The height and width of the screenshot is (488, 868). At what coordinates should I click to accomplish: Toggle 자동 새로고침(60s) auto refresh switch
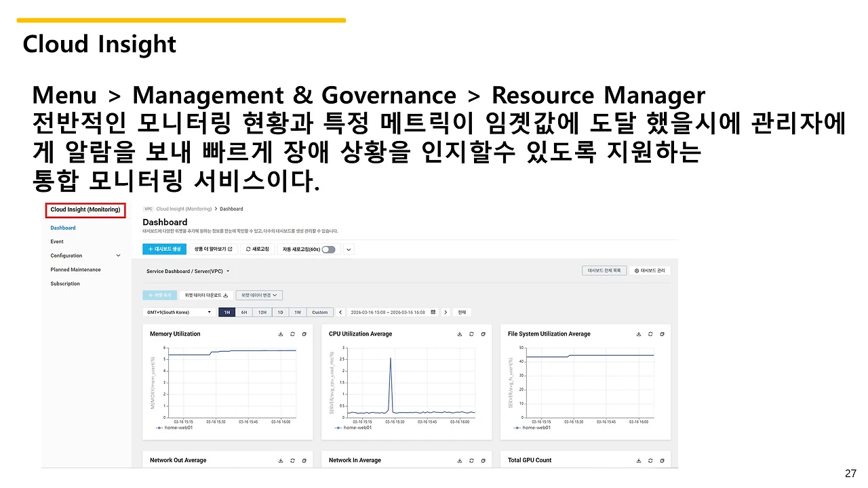tap(329, 249)
